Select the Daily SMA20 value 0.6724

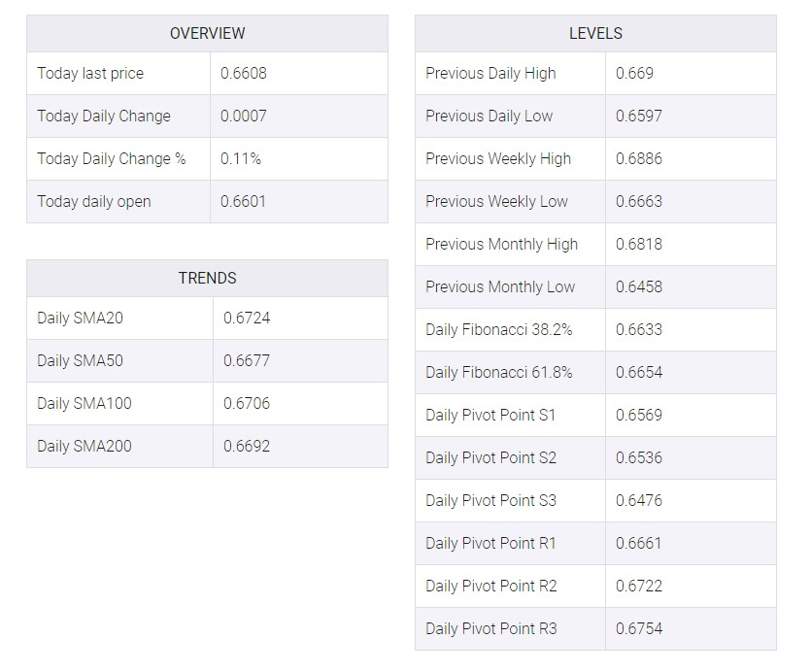point(247,319)
